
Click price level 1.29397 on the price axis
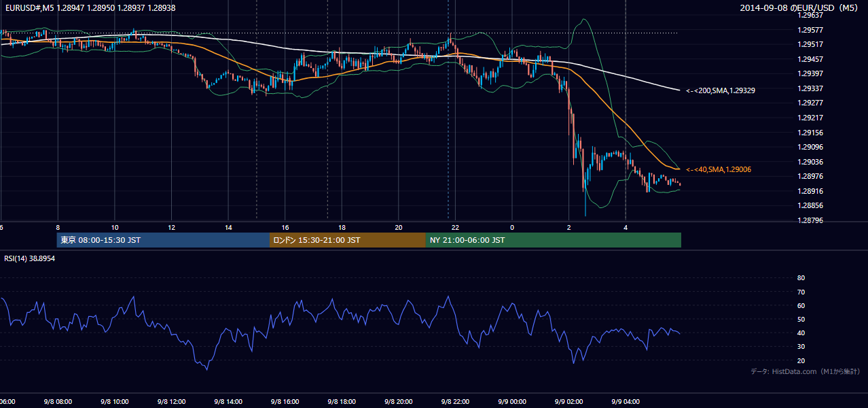pyautogui.click(x=810, y=73)
